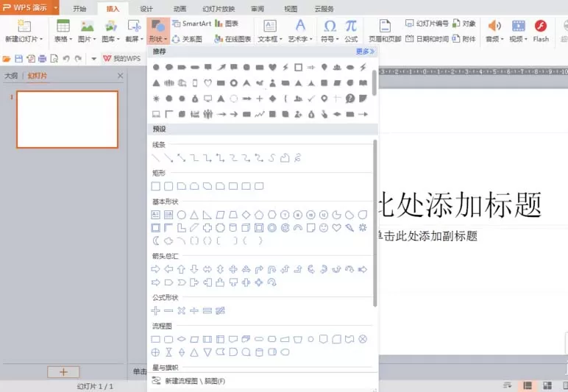Select the diamond shape in 基本形状
The image size is (568, 392).
246,215
